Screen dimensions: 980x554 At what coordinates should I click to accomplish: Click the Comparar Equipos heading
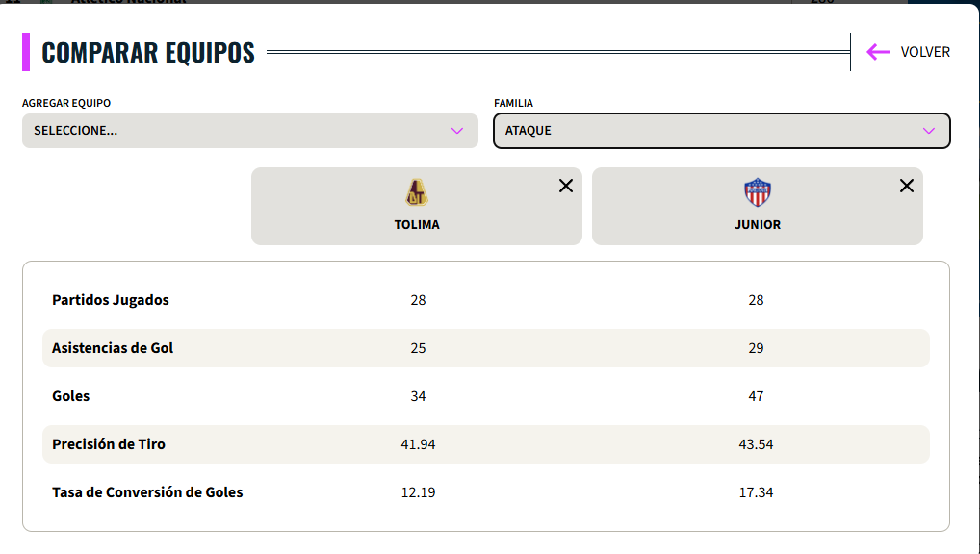click(148, 52)
